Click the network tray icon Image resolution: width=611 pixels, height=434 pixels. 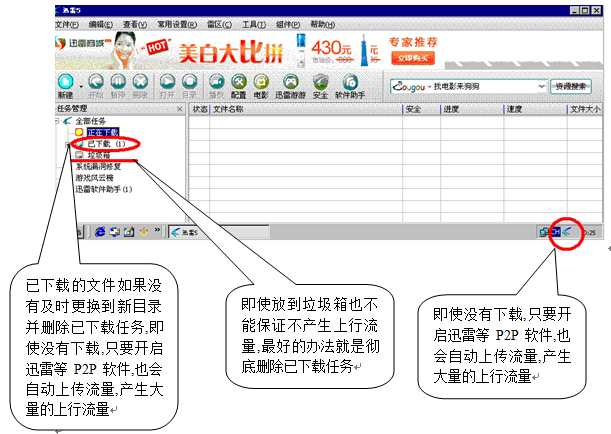pyautogui.click(x=544, y=233)
